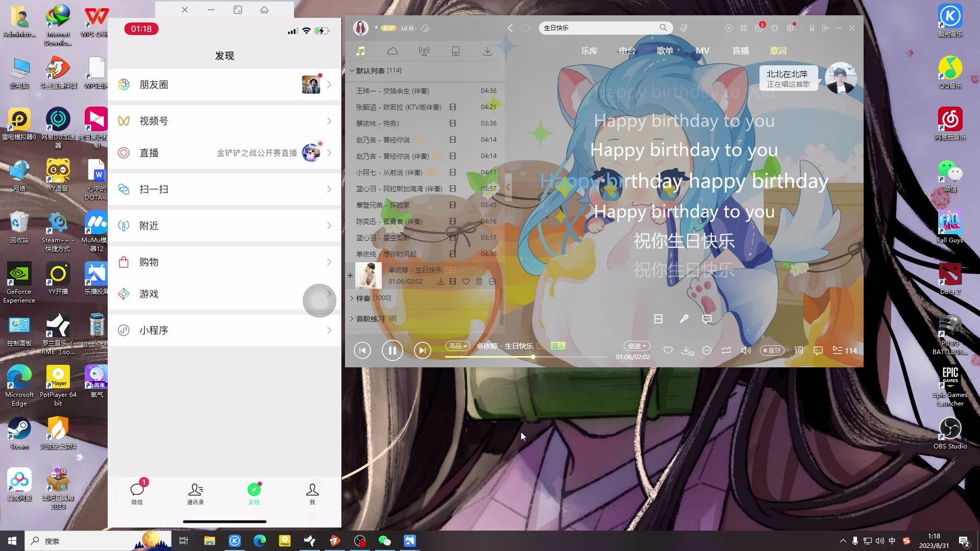This screenshot has width=980, height=551.
Task: Open 朋友圈 Moments in WeChat
Action: click(225, 85)
